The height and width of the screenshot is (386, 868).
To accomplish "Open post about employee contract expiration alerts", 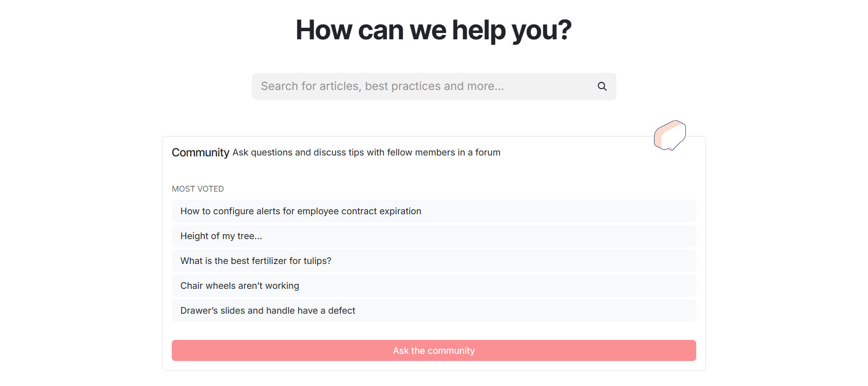I will [434, 211].
